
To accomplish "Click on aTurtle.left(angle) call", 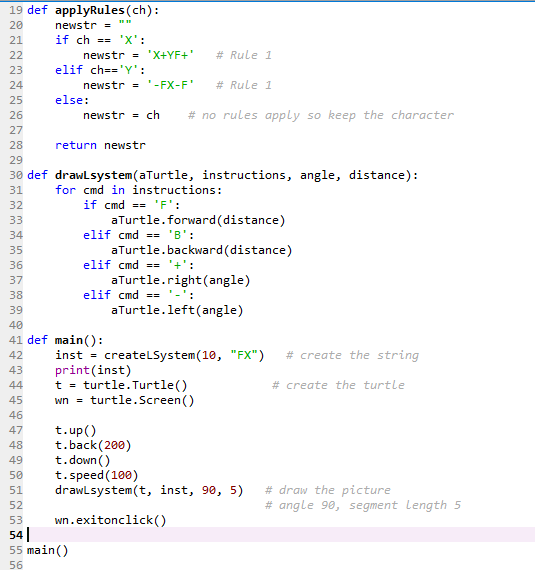I will [177, 310].
